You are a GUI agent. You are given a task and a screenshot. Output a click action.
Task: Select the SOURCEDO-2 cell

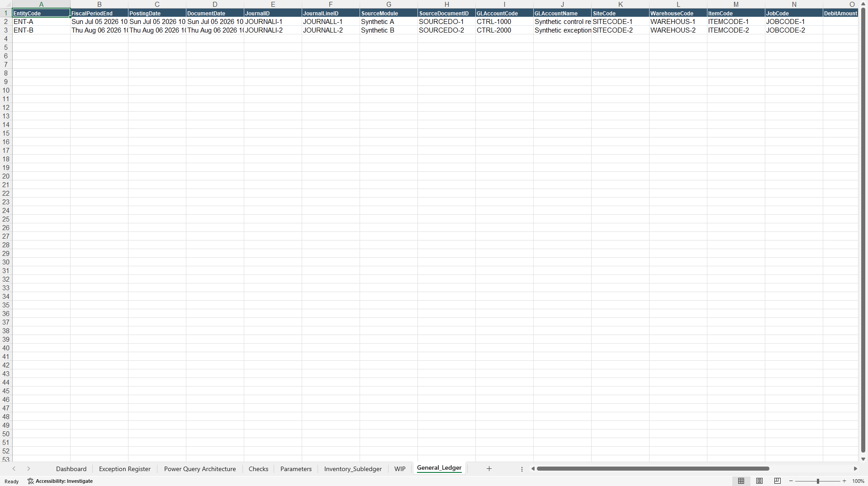click(446, 30)
